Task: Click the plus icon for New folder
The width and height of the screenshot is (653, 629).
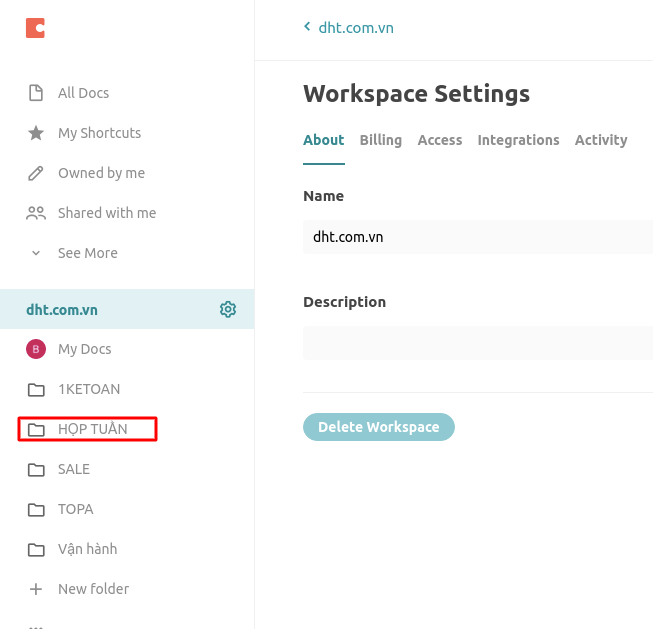Action: pyautogui.click(x=36, y=589)
